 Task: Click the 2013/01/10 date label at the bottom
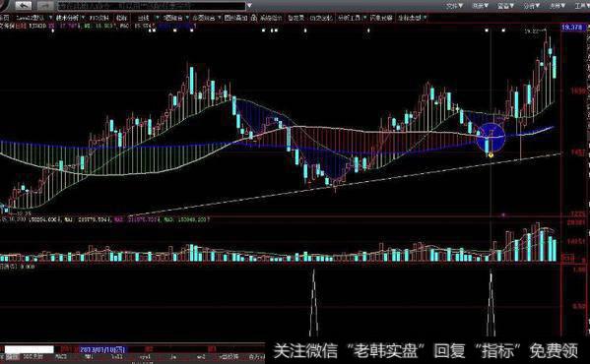(102, 349)
